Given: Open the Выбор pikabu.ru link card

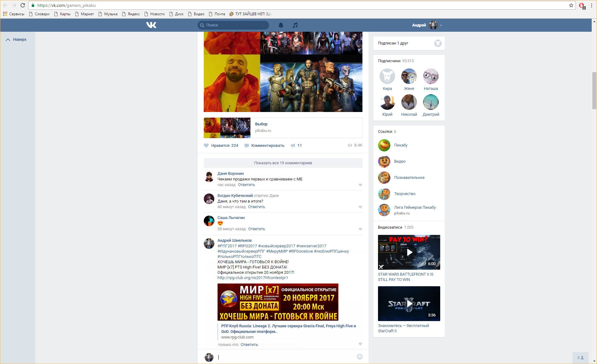Looking at the screenshot, I should 283,128.
